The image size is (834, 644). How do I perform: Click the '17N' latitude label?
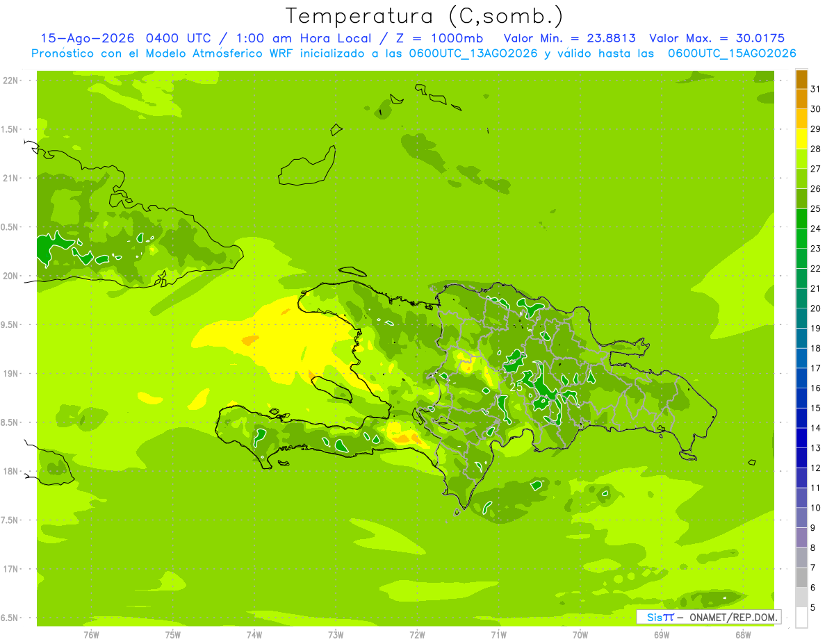[x=10, y=569]
